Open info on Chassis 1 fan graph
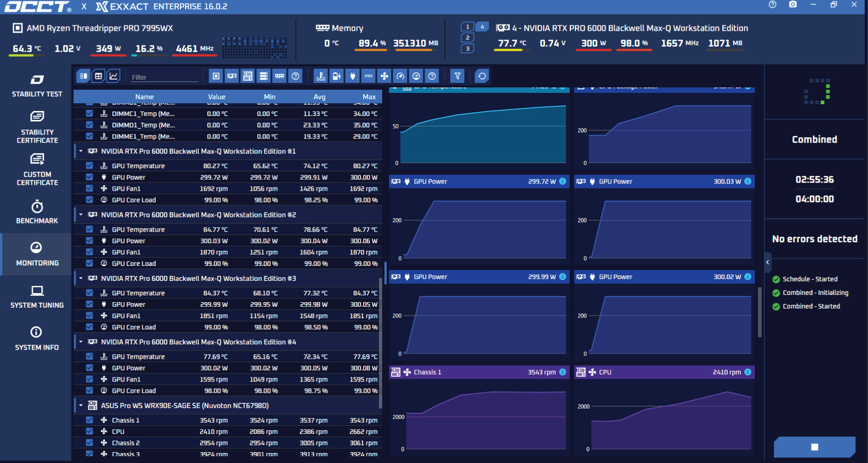The image size is (868, 463). (562, 372)
